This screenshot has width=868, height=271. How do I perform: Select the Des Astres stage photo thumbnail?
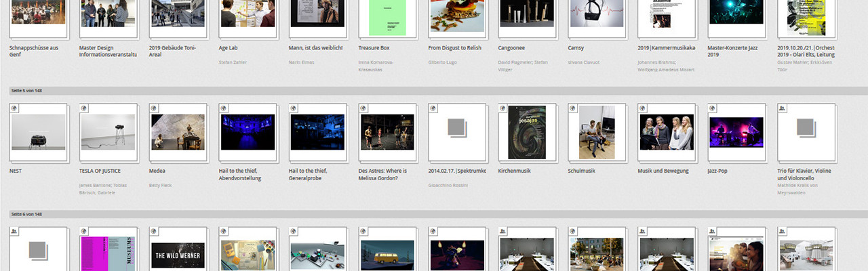pos(387,131)
